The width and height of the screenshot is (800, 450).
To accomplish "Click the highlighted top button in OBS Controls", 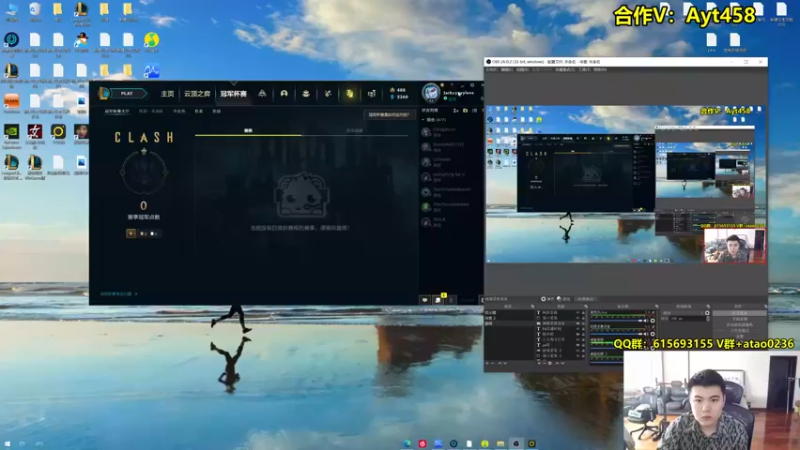I will pyautogui.click(x=740, y=313).
